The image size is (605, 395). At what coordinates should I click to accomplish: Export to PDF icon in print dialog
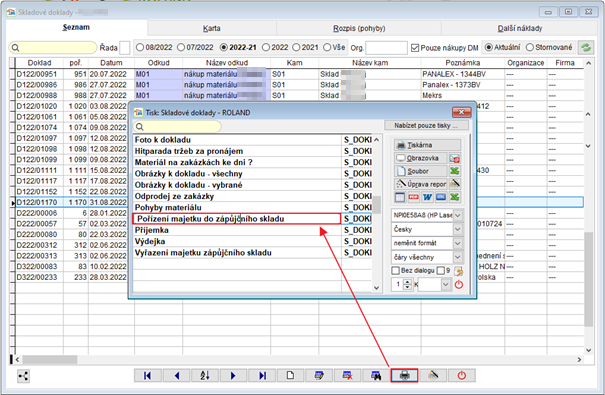click(414, 197)
